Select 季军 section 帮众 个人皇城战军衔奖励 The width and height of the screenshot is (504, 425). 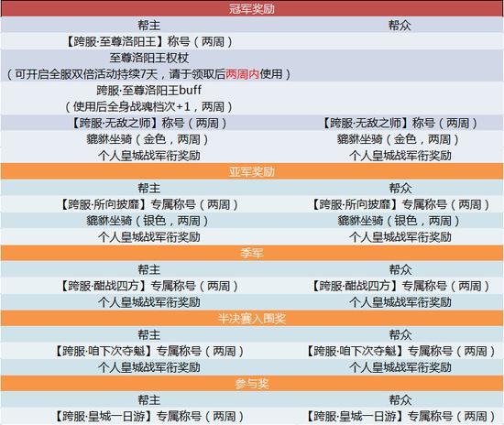tap(400, 302)
